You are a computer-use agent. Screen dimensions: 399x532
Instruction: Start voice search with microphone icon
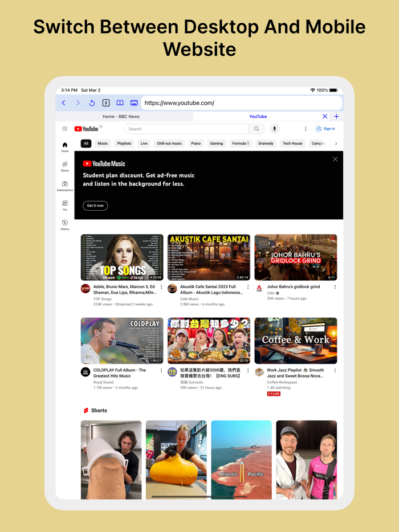coord(275,129)
